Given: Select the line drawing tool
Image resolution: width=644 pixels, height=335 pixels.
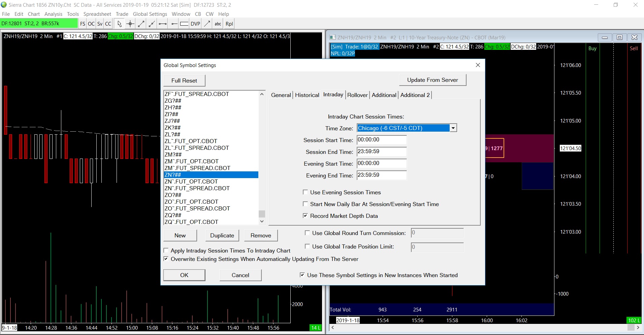Looking at the screenshot, I should point(141,24).
